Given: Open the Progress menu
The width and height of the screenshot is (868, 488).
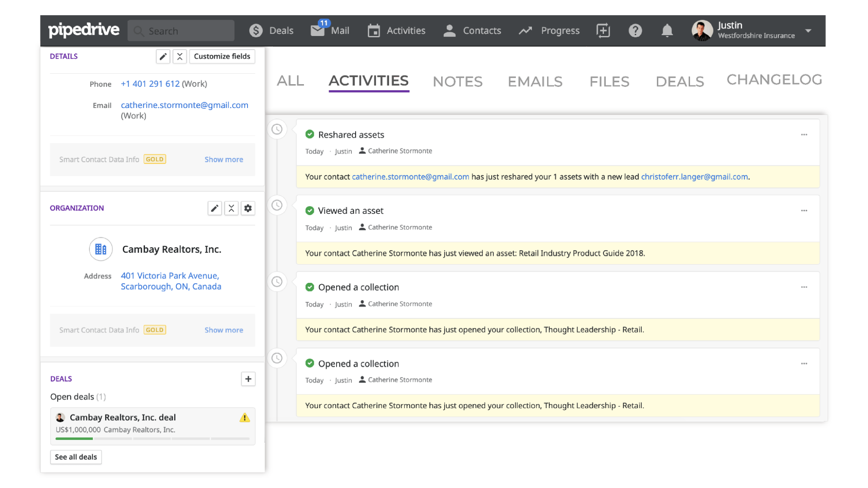Looking at the screenshot, I should click(x=549, y=31).
